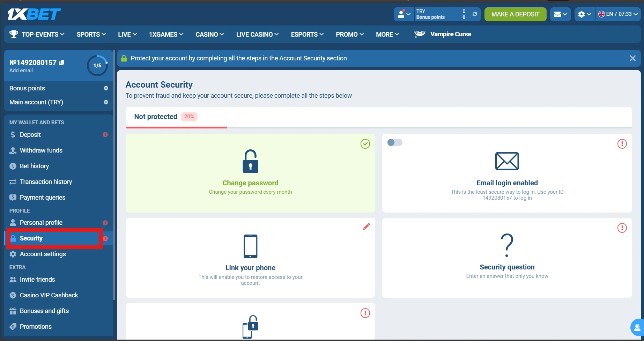
Task: Click the refresh icon beside Bonus points
Action: [474, 14]
